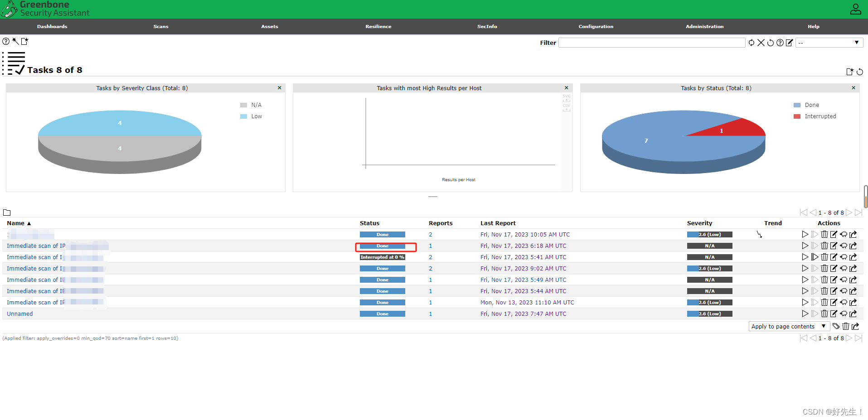Open the Scans menu
The height and width of the screenshot is (420, 868).
tap(161, 26)
